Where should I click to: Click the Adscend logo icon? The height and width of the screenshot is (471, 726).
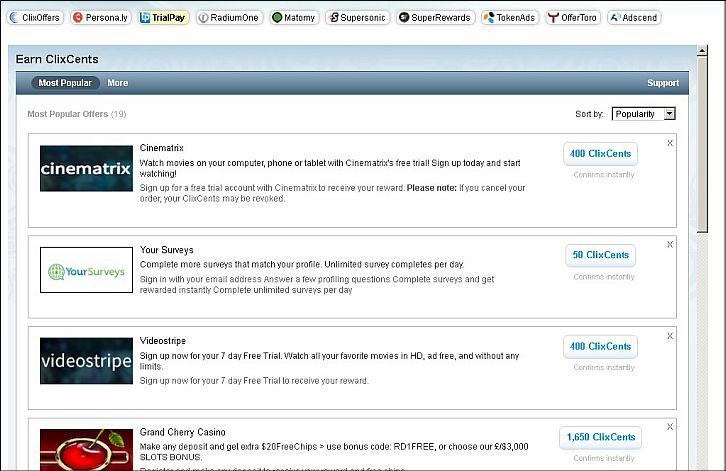(615, 18)
